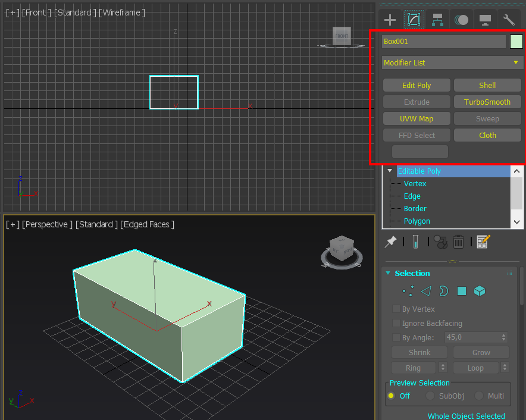The height and width of the screenshot is (420, 526).
Task: Select Polygon sub-object mode
Action: pyautogui.click(x=461, y=291)
